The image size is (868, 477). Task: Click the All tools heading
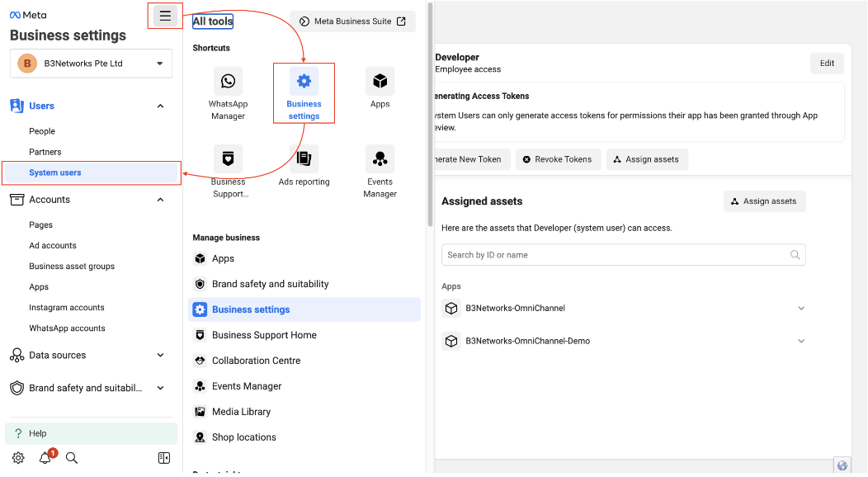coord(213,21)
